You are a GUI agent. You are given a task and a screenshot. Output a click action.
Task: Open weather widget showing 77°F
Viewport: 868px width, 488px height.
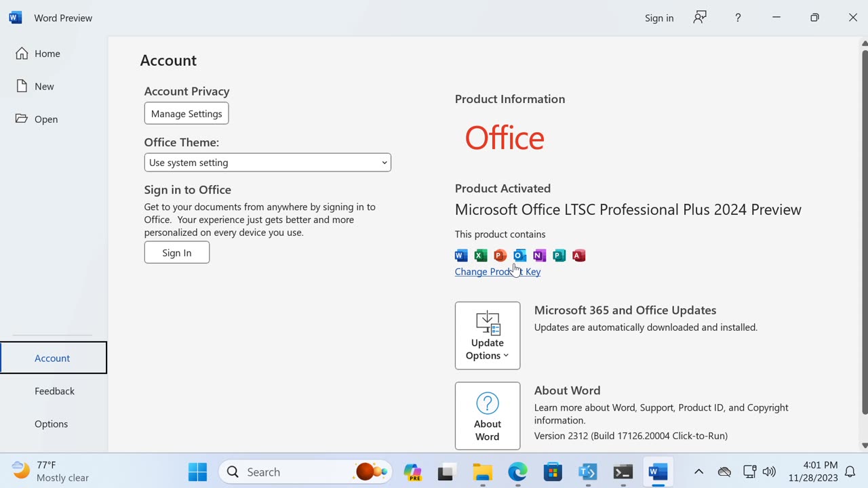(51, 471)
